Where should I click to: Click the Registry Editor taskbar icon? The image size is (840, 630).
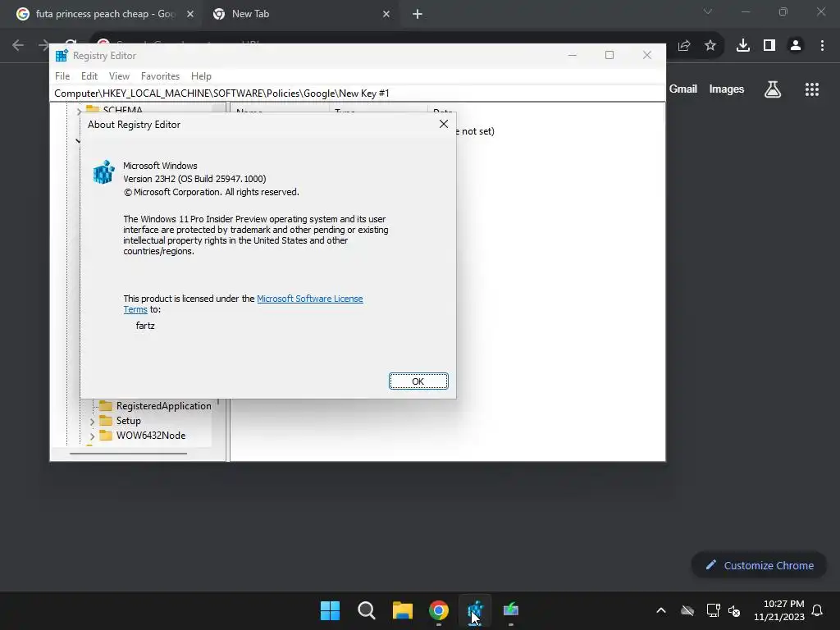click(x=475, y=610)
